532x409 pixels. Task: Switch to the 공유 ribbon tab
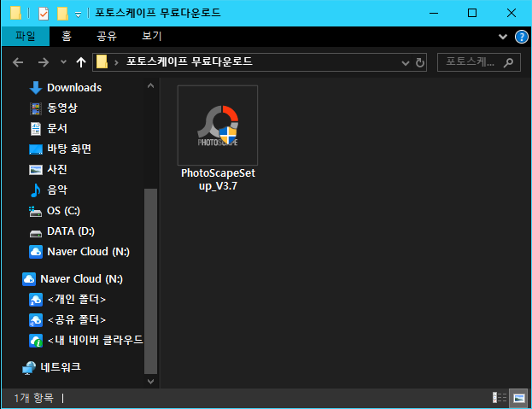pyautogui.click(x=107, y=36)
